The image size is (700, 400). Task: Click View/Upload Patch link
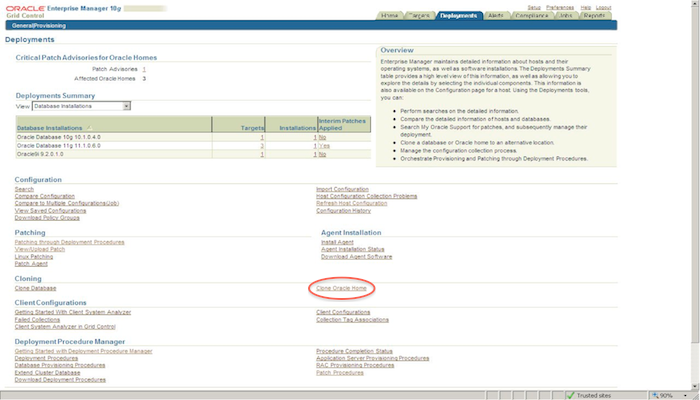pos(40,250)
